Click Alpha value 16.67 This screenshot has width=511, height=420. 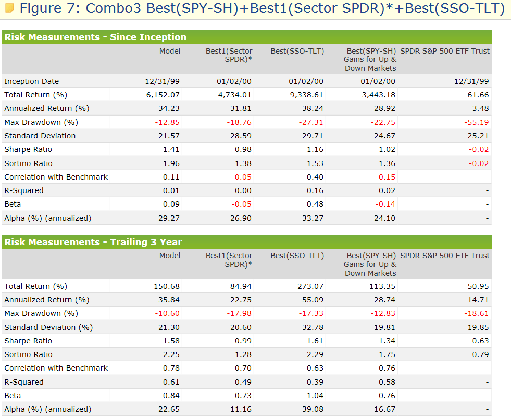tap(384, 409)
